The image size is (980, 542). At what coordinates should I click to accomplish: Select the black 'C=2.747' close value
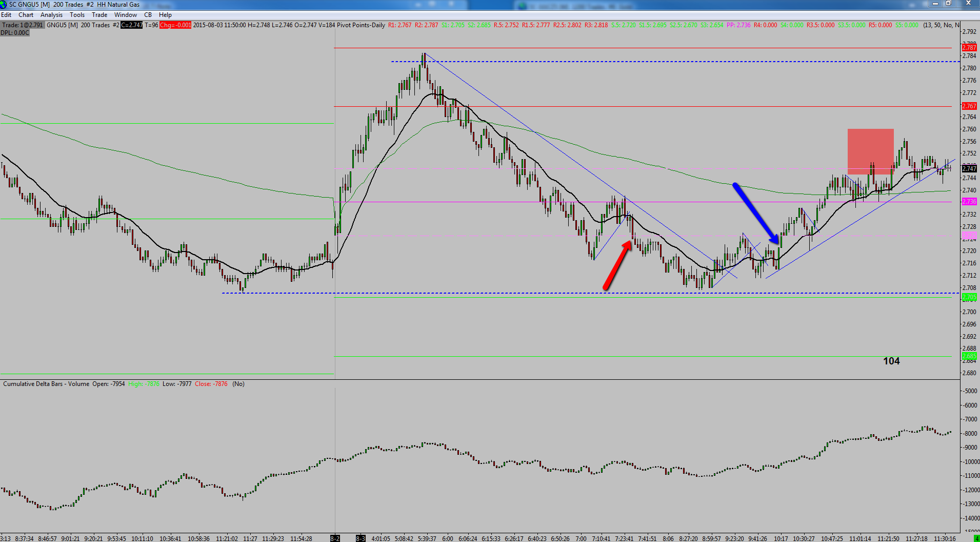coord(132,25)
